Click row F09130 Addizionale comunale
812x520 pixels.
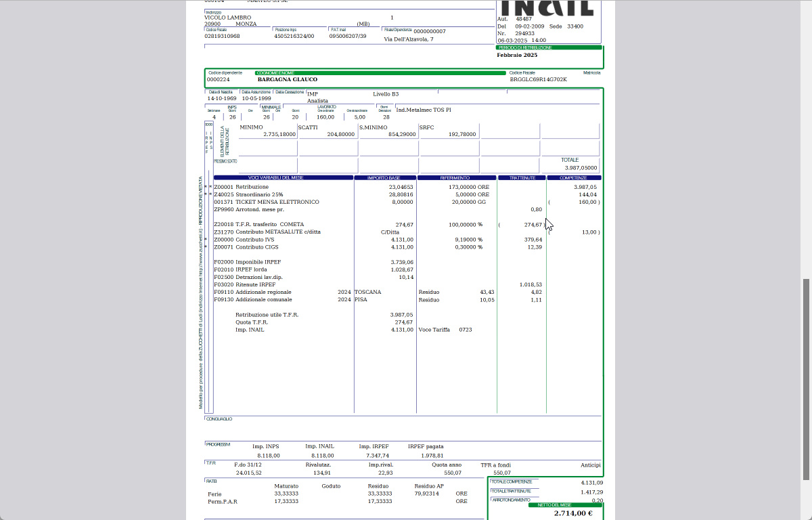click(x=407, y=299)
